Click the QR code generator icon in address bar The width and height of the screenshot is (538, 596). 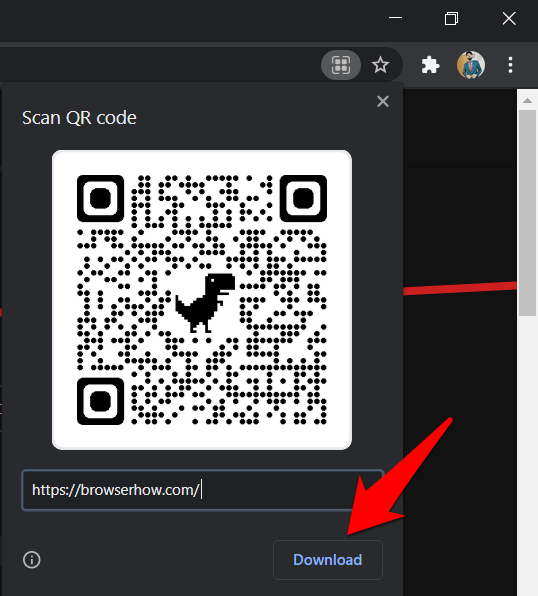coord(341,65)
